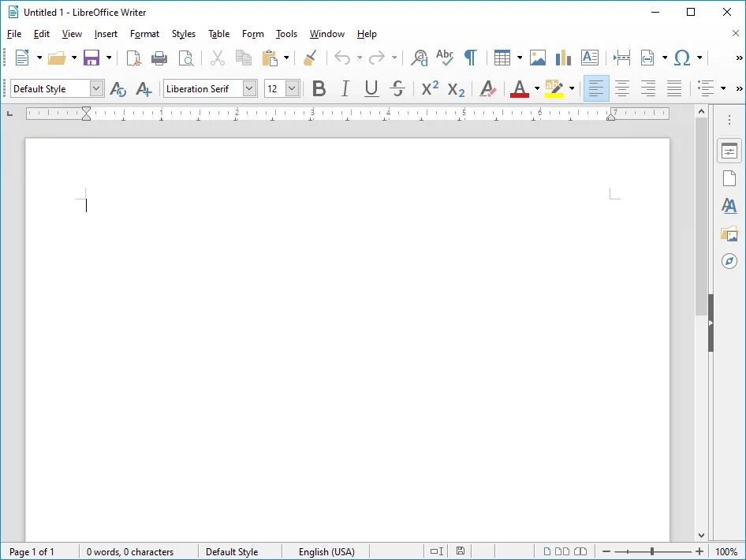The image size is (746, 560).
Task: Open the Insert Table dropdown arrow
Action: [x=520, y=58]
